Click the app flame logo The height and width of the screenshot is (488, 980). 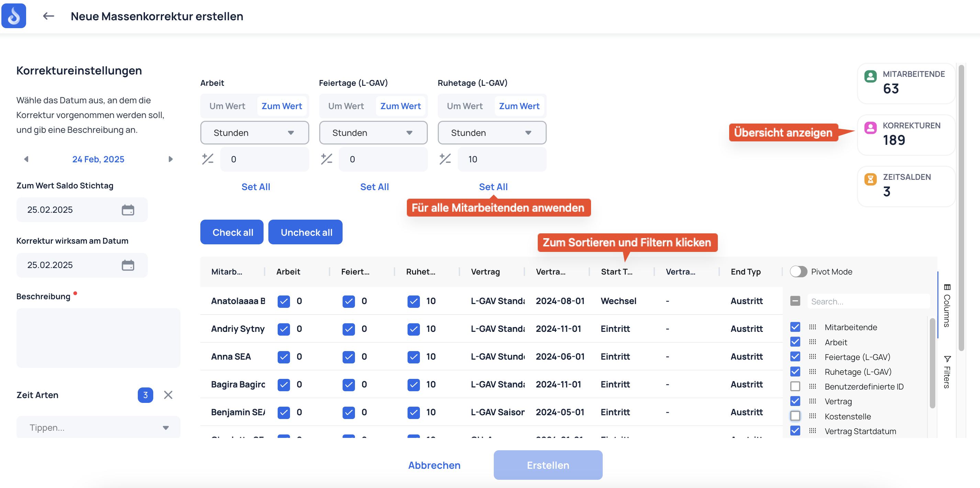pos(14,16)
